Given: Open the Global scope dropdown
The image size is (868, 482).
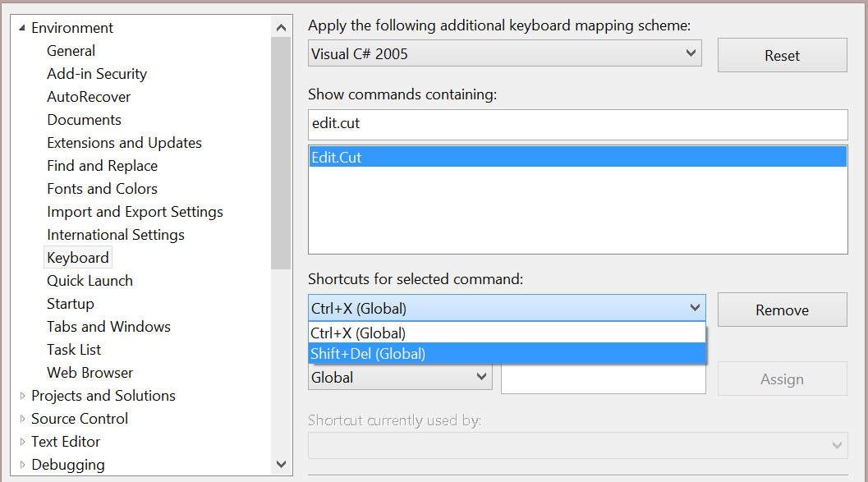Looking at the screenshot, I should 400,378.
